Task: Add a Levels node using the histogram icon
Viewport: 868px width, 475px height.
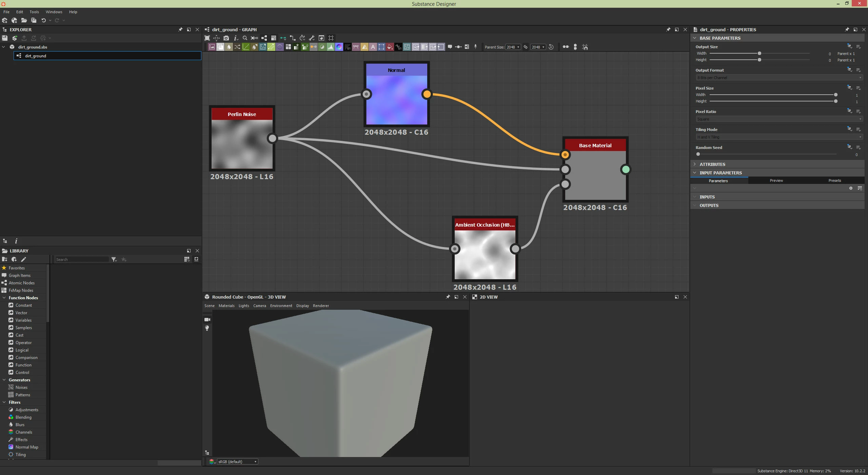Action: [331, 47]
